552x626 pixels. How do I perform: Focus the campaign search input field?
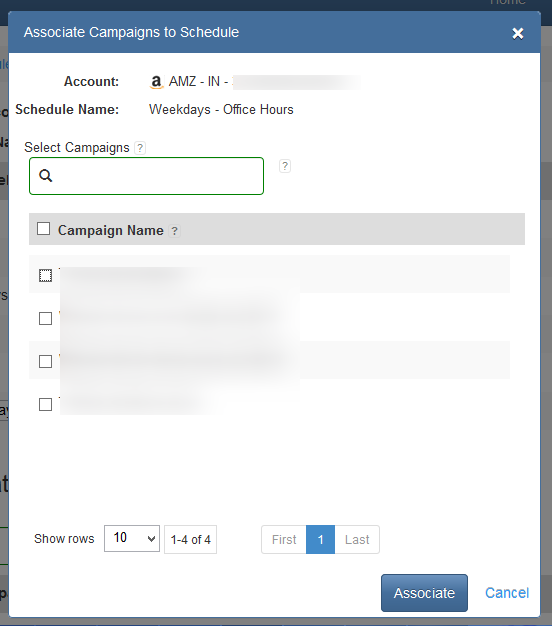point(146,176)
